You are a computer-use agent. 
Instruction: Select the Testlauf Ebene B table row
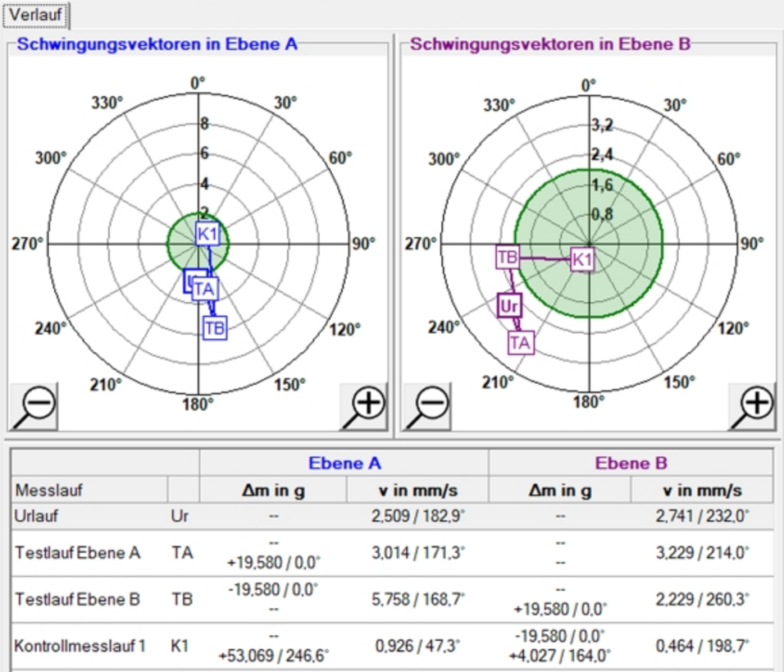(90, 599)
